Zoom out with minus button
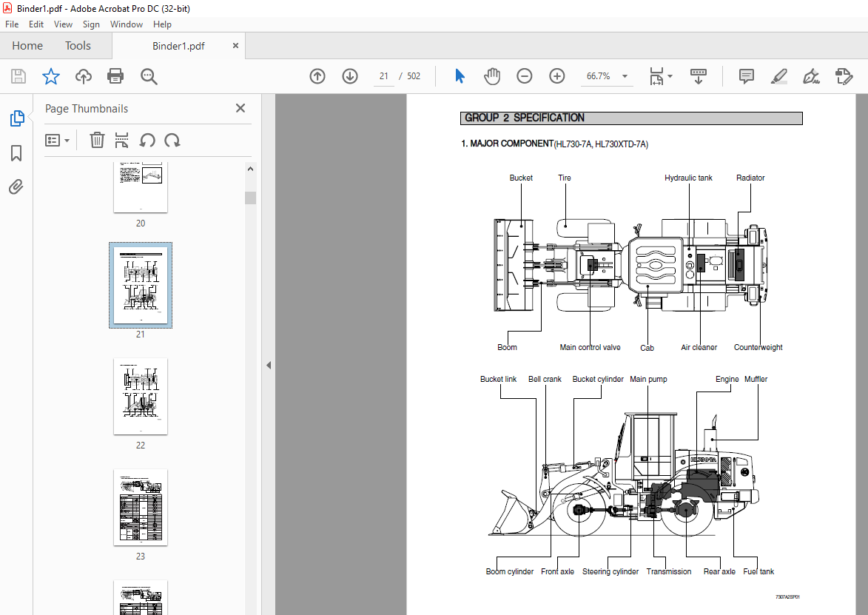 coord(524,75)
